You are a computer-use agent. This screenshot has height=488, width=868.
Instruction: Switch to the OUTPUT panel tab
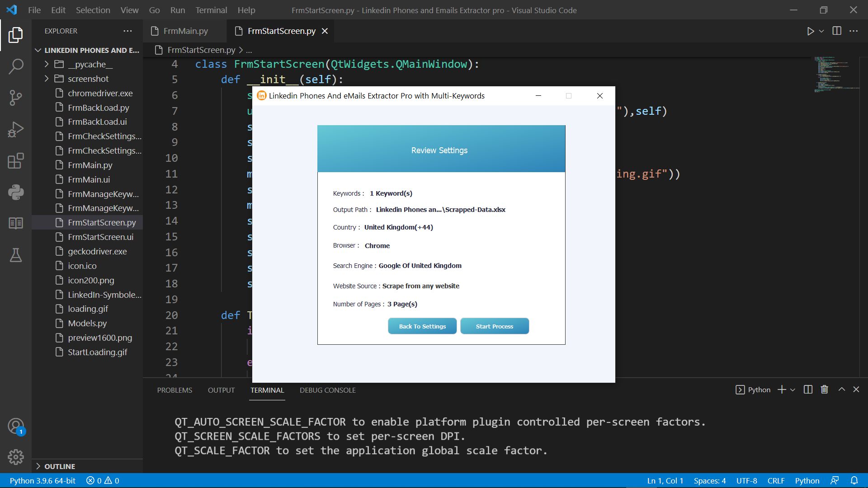[x=221, y=390]
